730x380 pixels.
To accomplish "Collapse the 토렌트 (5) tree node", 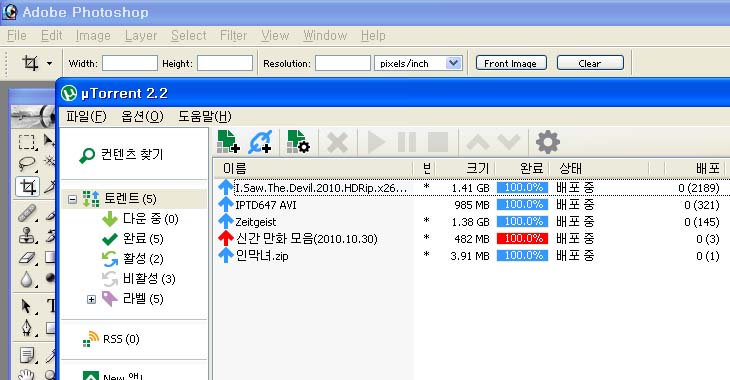I will pyautogui.click(x=72, y=199).
